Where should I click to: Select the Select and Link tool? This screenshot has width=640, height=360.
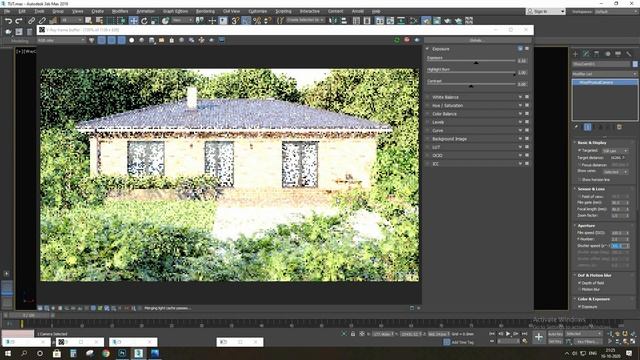pyautogui.click(x=31, y=20)
